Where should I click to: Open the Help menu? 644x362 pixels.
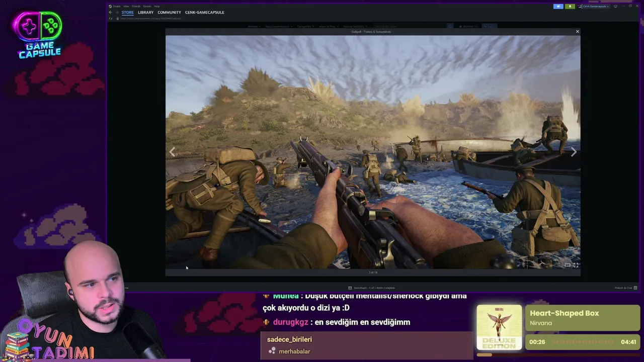tap(157, 6)
